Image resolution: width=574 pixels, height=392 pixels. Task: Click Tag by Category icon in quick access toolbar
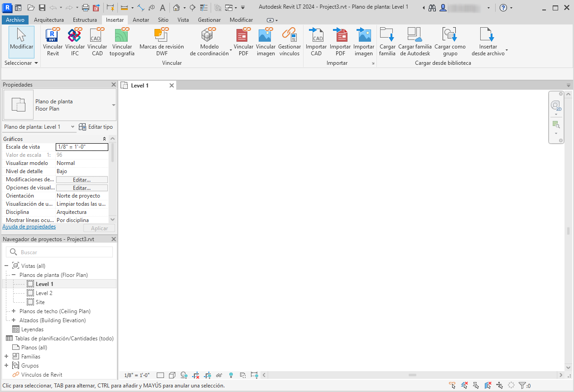151,8
